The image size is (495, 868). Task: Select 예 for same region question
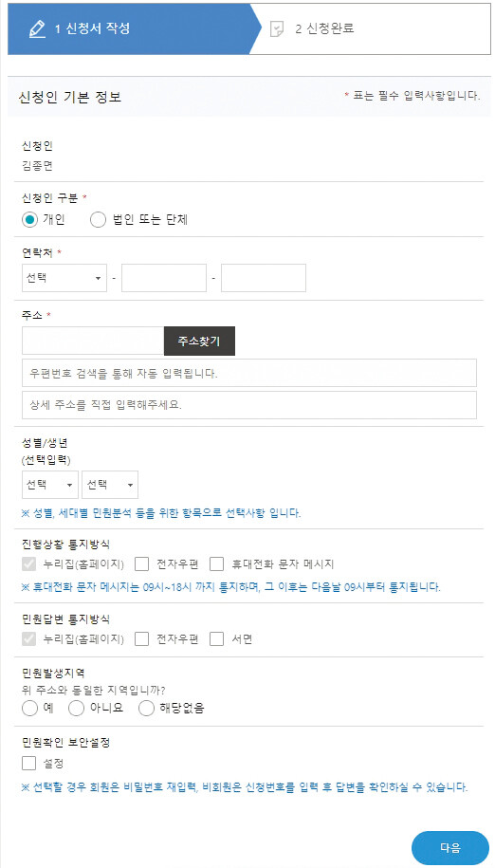click(x=29, y=708)
